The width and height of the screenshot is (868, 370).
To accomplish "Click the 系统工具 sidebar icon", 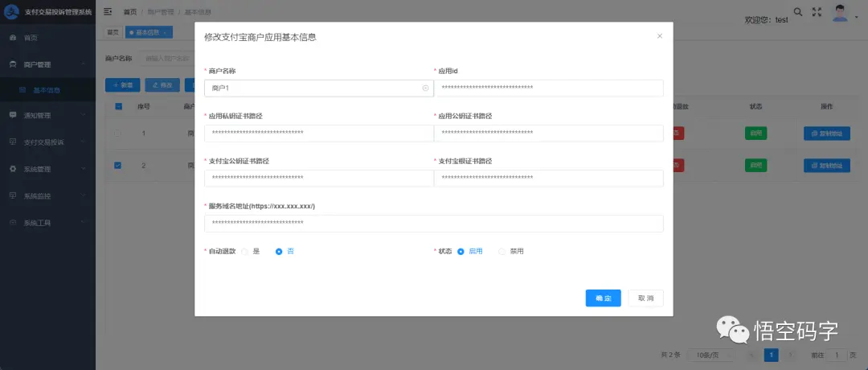I will tap(13, 223).
